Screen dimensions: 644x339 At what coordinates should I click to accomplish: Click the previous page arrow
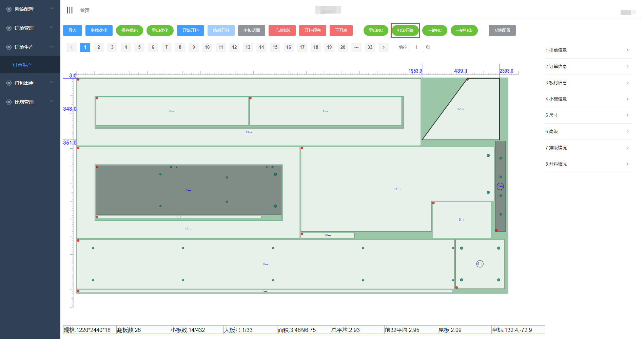[x=72, y=47]
